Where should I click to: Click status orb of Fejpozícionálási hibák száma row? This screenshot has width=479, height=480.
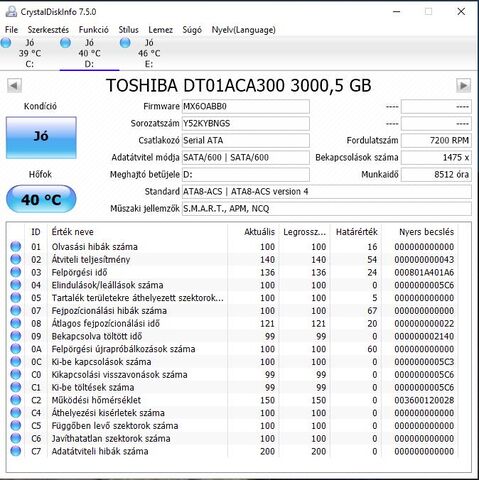16,311
